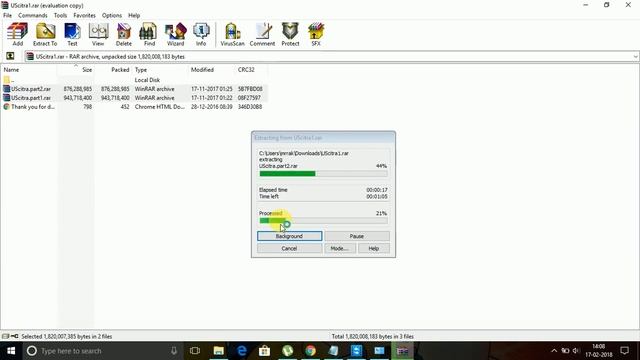This screenshot has height=360, width=640.
Task: Select the USciitra.part2.rar file
Action: 31,89
